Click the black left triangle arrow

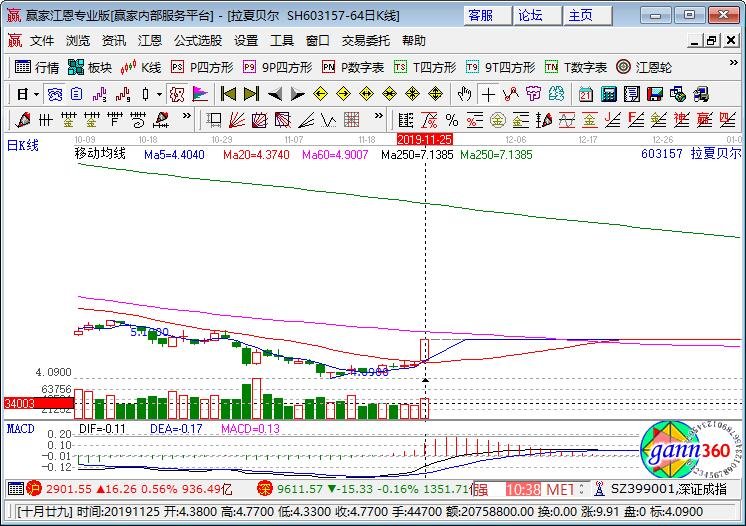[275, 94]
